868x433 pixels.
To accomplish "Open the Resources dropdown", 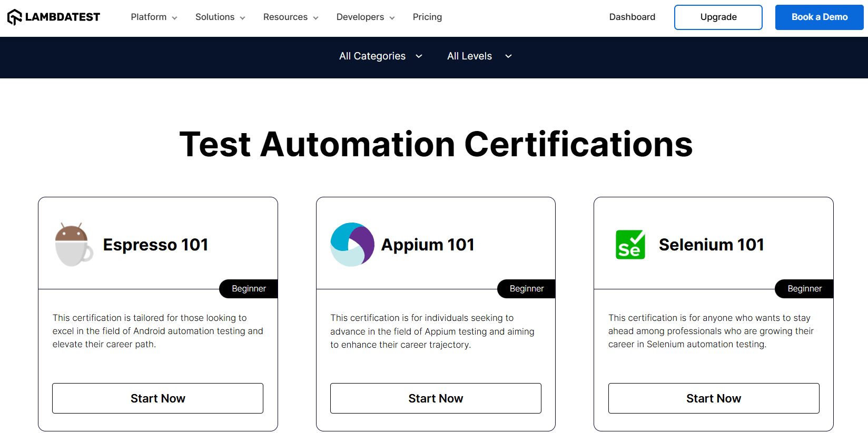I will [x=291, y=17].
